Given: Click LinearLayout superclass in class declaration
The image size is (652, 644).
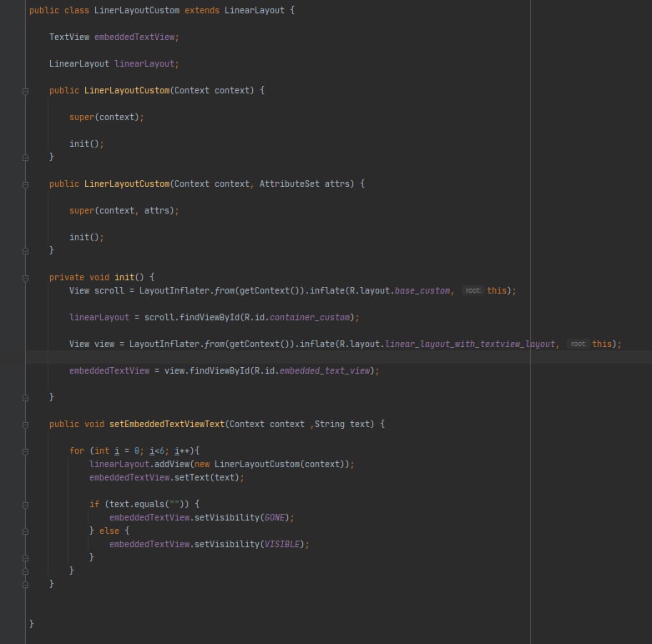Looking at the screenshot, I should (255, 10).
